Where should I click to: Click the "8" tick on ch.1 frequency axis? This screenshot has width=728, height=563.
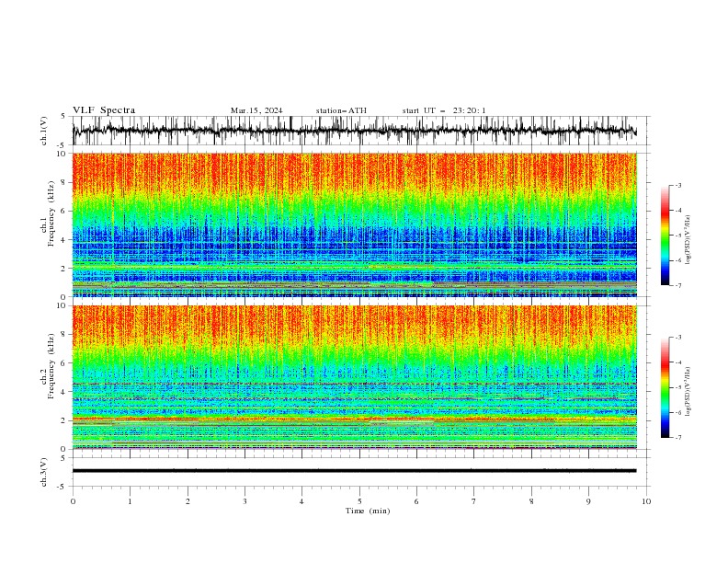click(65, 182)
